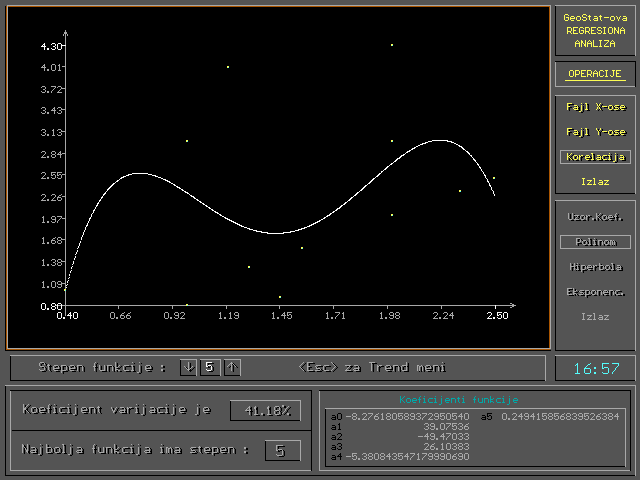Switch to Hiperbola function type
Viewport: 640px width, 480px height.
[595, 267]
